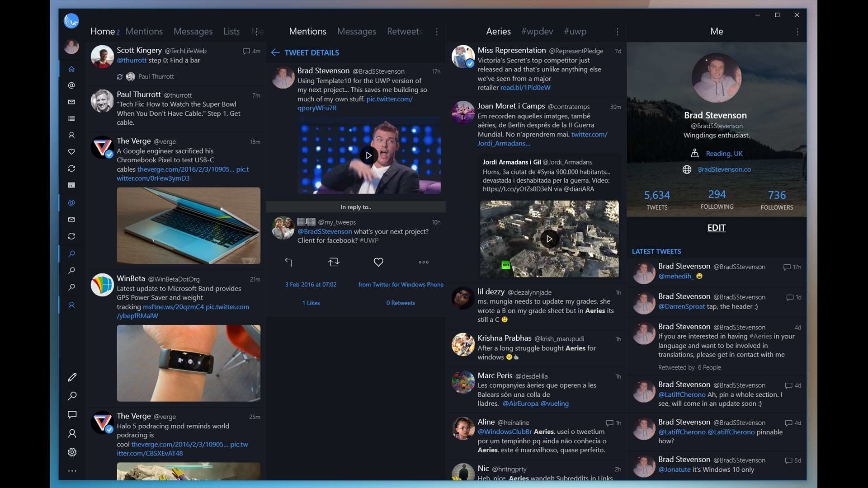The width and height of the screenshot is (868, 488).
Task: Compose a new tweet with pencil icon
Action: click(72, 377)
